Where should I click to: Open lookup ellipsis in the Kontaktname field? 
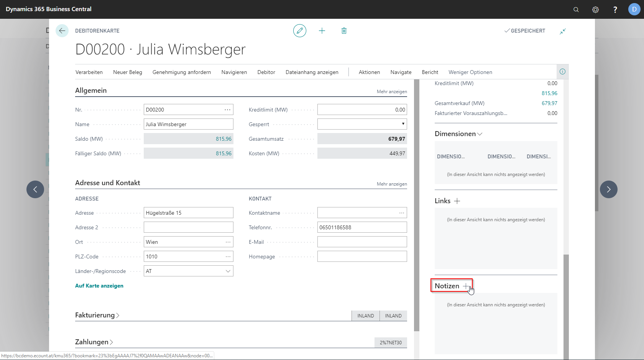pyautogui.click(x=402, y=213)
